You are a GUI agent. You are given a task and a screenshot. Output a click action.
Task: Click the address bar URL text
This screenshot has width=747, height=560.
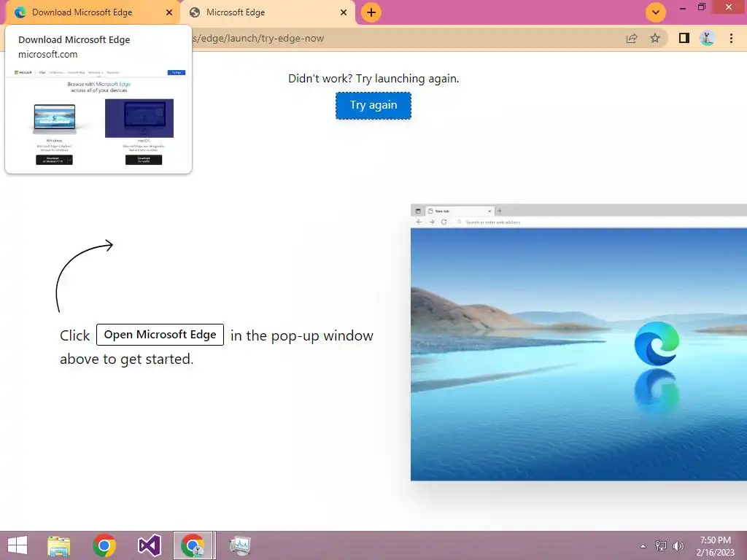pyautogui.click(x=258, y=38)
